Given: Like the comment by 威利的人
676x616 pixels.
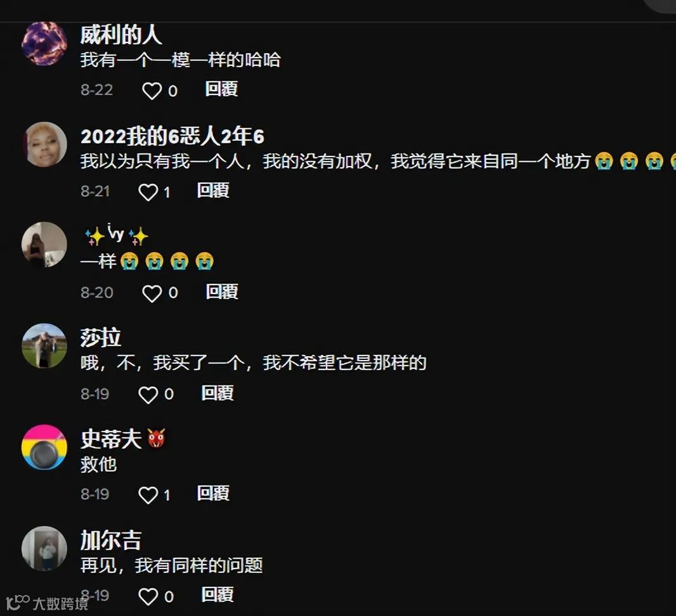Looking at the screenshot, I should click(152, 91).
